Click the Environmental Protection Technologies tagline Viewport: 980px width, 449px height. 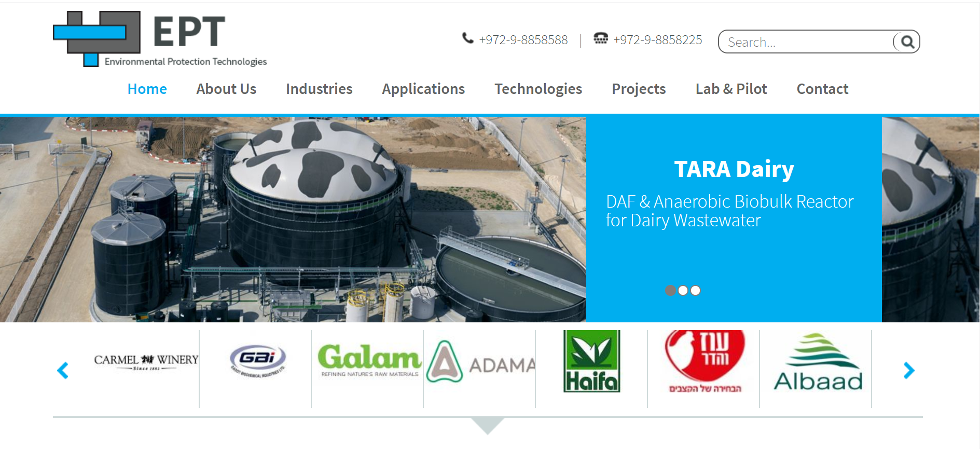click(x=186, y=62)
